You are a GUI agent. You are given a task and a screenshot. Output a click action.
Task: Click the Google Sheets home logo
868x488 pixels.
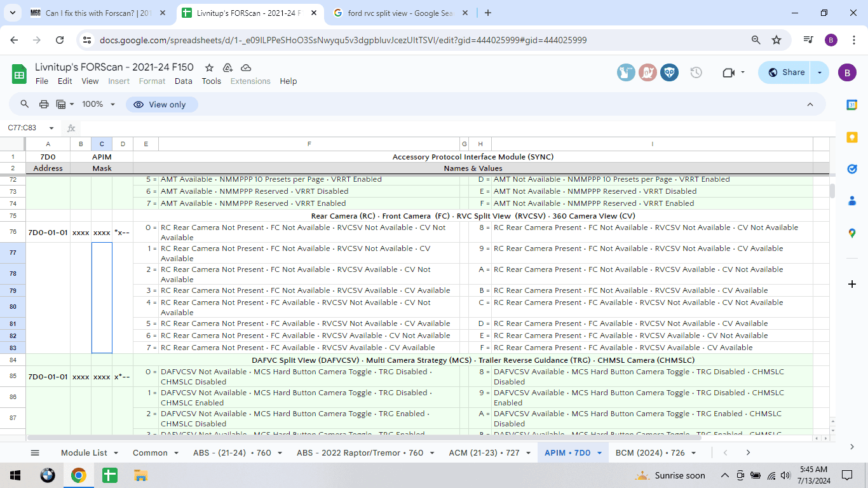pos(19,74)
